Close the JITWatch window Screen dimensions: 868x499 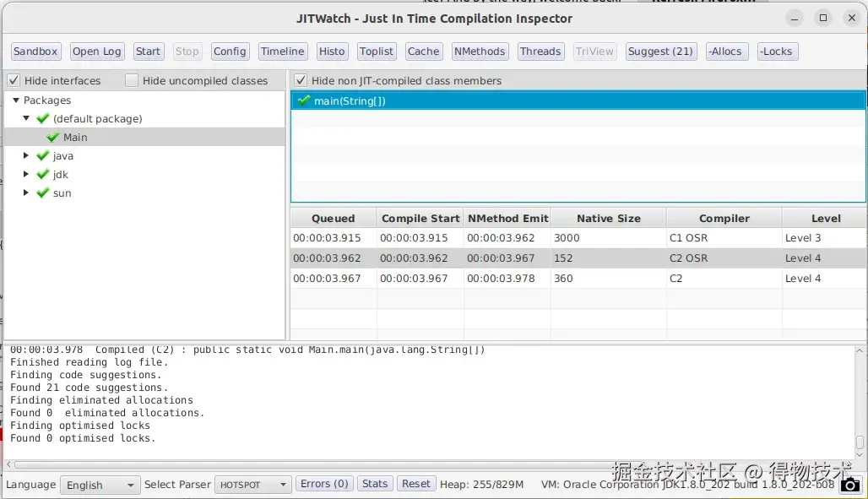(852, 19)
